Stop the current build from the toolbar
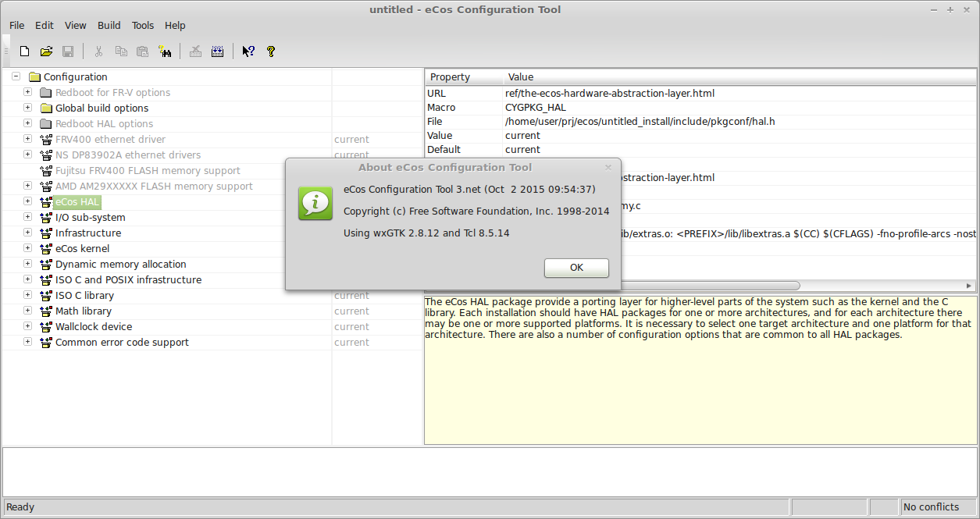The height and width of the screenshot is (519, 980). pyautogui.click(x=195, y=52)
